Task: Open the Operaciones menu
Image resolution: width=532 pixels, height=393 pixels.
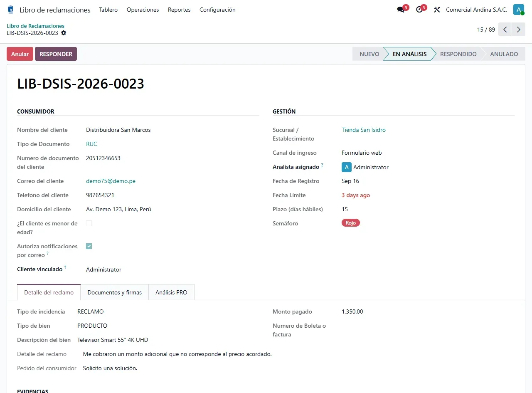Action: click(143, 10)
